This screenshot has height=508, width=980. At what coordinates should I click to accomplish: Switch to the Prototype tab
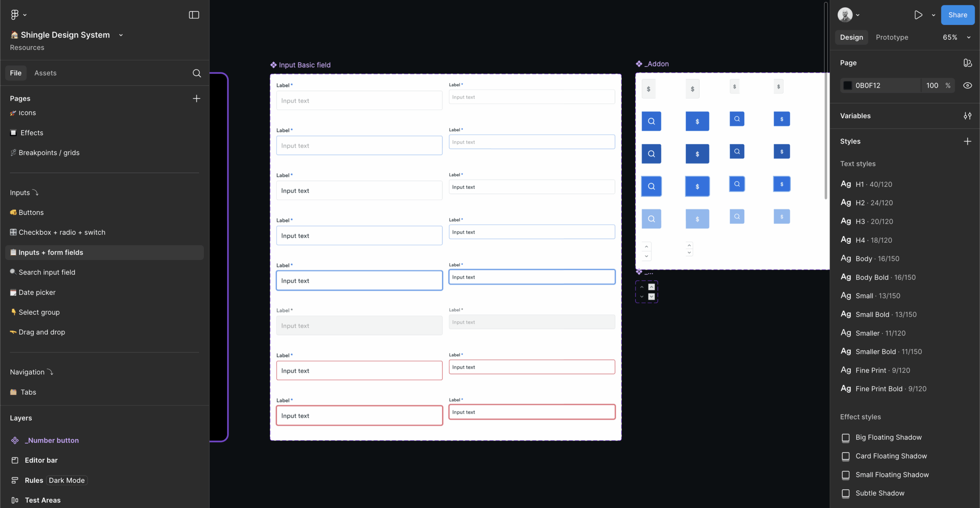click(x=892, y=37)
